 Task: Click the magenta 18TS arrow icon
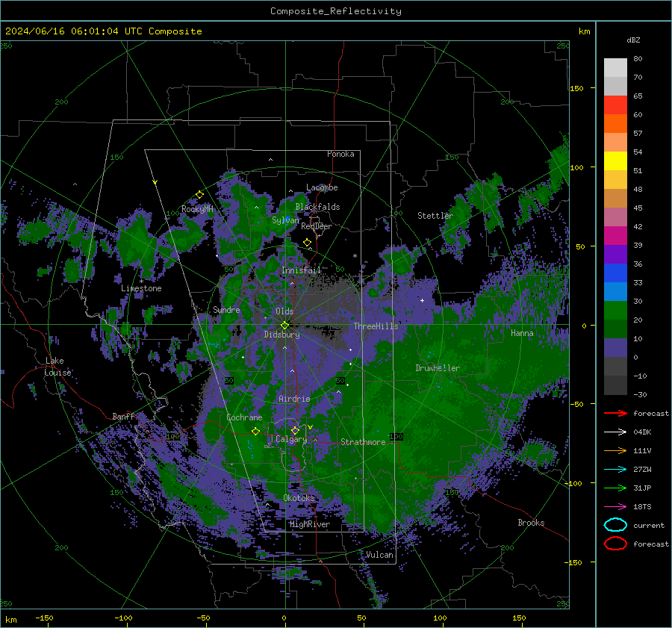[x=615, y=506]
